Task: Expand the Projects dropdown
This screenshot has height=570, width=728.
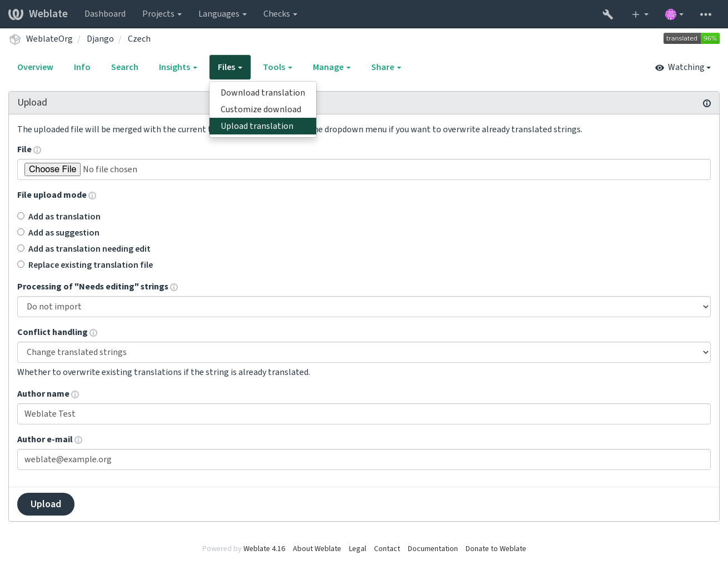Action: [x=162, y=14]
